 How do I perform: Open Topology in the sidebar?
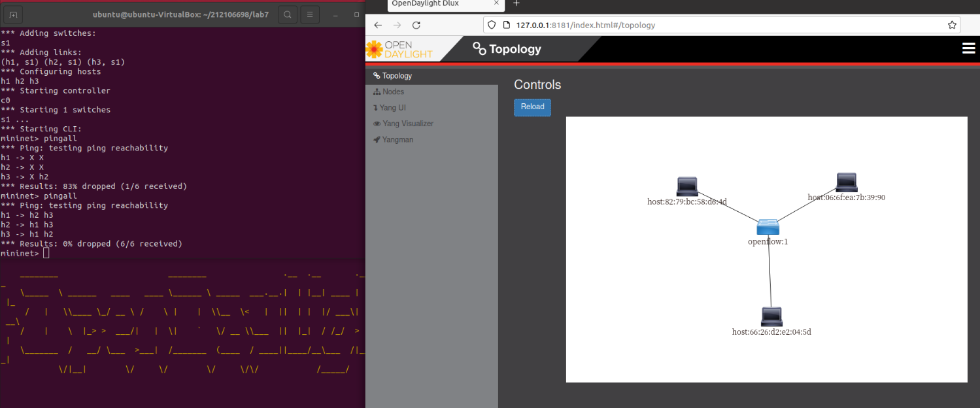431,76
